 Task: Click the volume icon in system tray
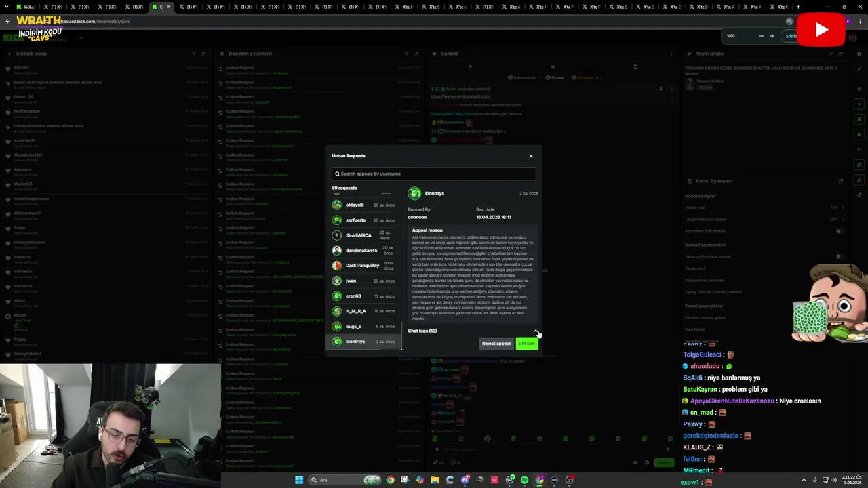(834, 480)
